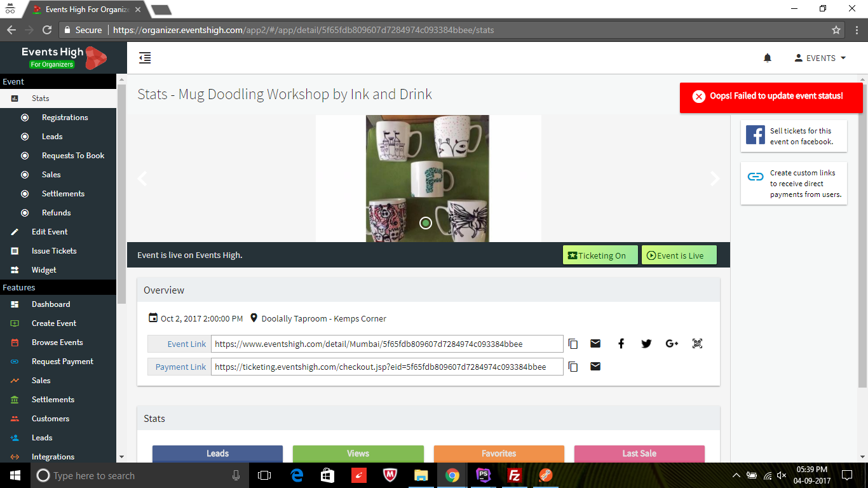Open Widget in the sidebar

pos(58,270)
